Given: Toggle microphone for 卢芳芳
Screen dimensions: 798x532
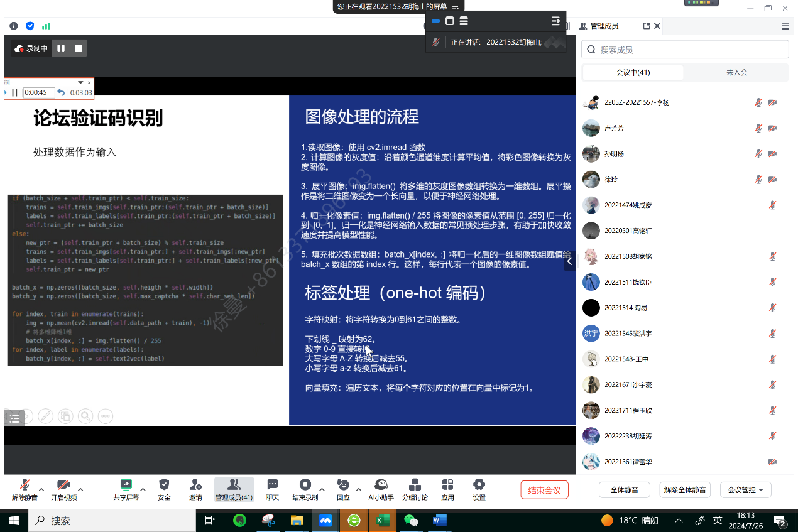Looking at the screenshot, I should [x=759, y=128].
